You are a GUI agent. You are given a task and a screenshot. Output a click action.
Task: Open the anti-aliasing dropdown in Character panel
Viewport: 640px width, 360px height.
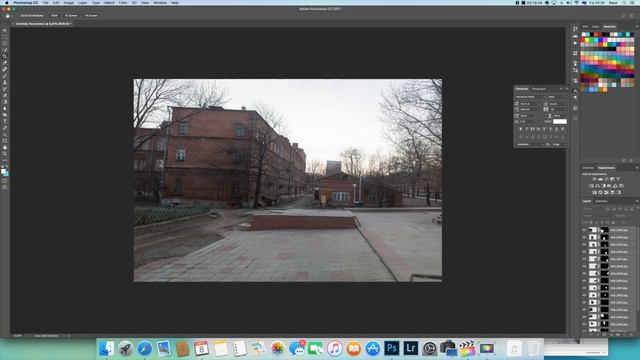click(560, 144)
